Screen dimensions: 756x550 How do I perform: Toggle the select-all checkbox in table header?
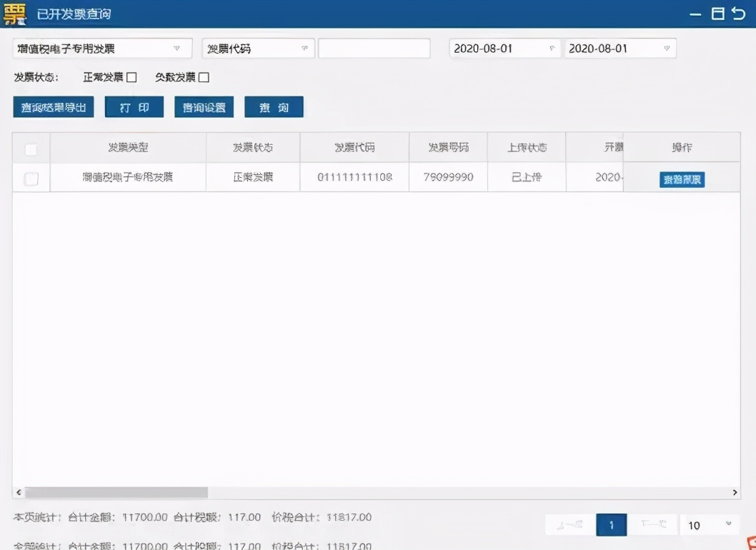coord(31,149)
